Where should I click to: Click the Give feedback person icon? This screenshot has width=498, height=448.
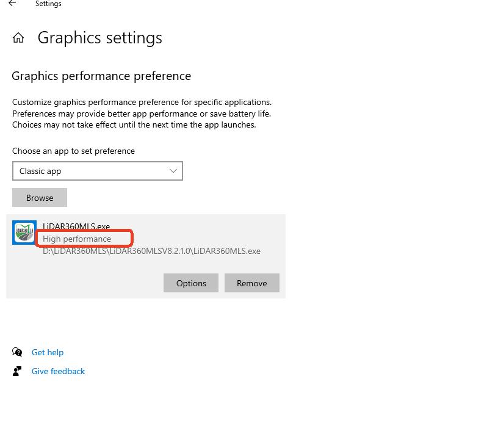point(17,371)
